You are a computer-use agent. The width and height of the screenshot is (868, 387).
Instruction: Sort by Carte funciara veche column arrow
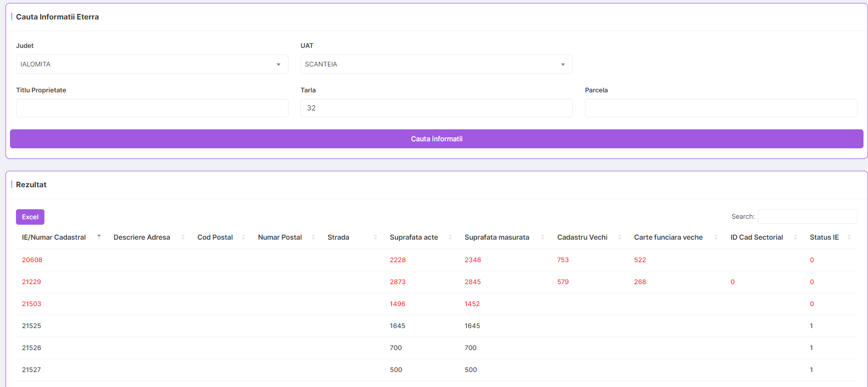tap(716, 237)
